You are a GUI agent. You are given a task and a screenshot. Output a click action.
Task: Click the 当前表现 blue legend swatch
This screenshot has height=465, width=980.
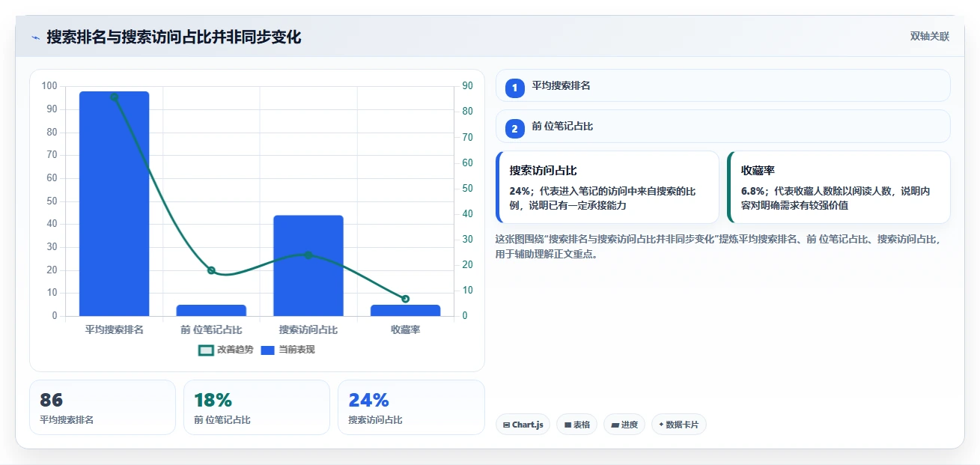pyautogui.click(x=268, y=350)
